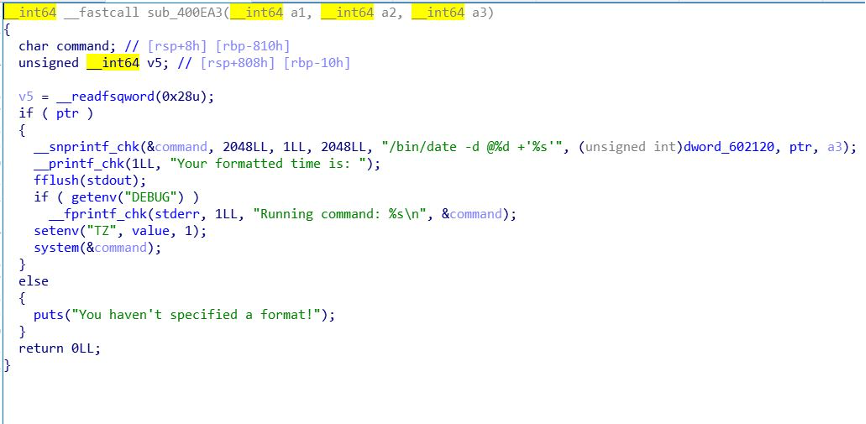Select the 0LL return value
Screen dimensions: 866x424
coord(83,349)
